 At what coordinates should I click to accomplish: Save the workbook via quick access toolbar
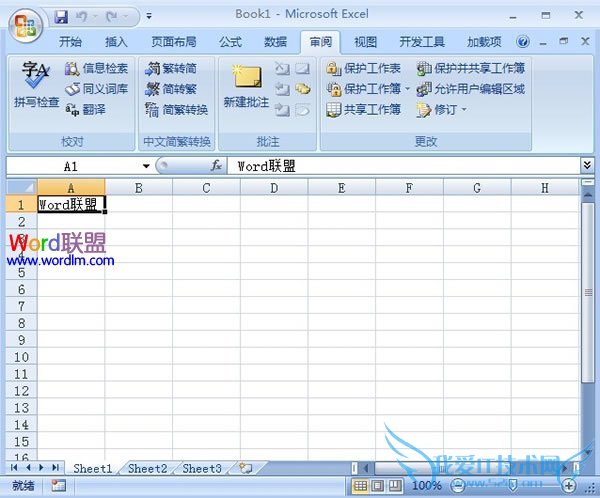pyautogui.click(x=61, y=16)
